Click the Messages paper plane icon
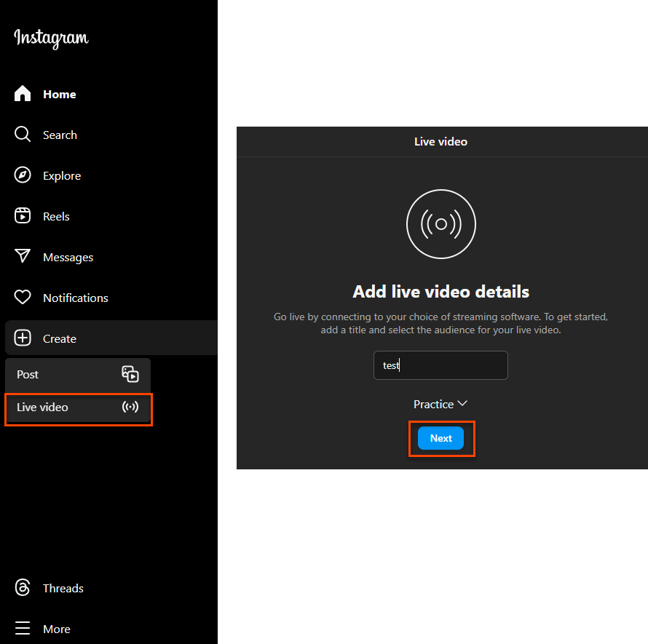 [23, 256]
